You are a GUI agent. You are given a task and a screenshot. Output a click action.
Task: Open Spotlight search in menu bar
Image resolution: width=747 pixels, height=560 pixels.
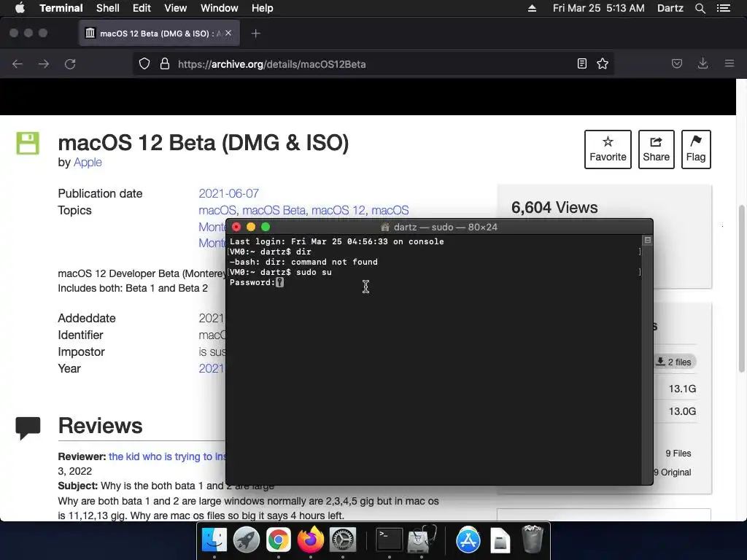[700, 8]
